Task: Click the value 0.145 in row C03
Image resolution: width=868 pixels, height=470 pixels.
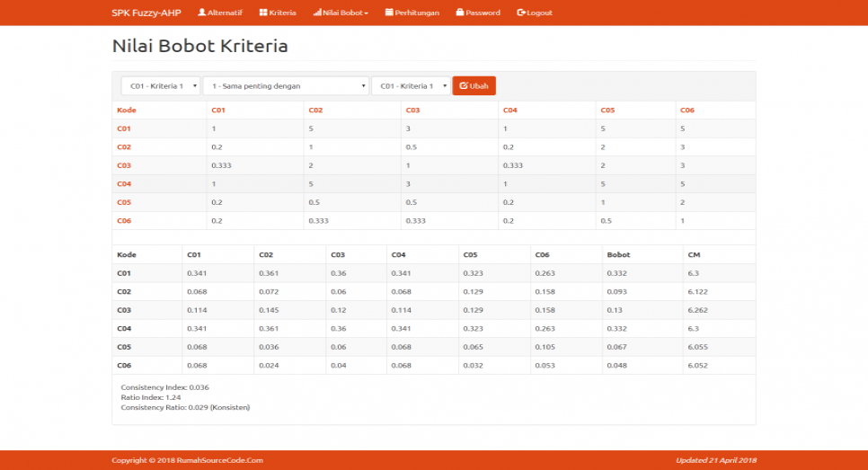Action: coord(269,310)
